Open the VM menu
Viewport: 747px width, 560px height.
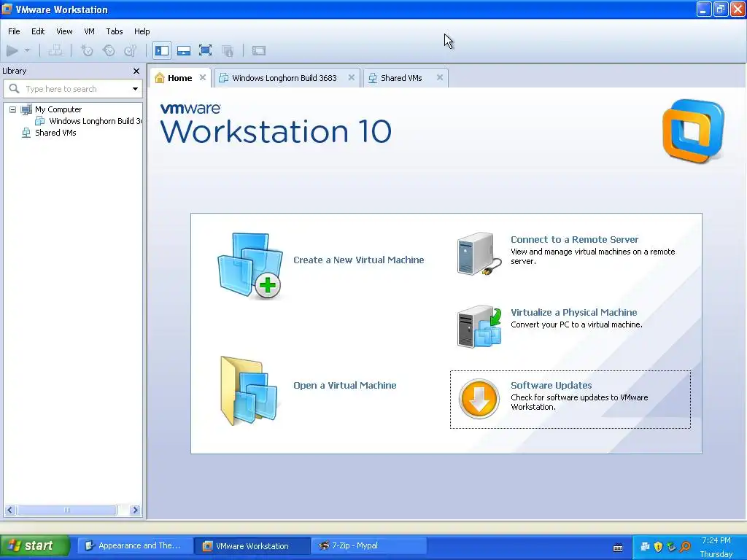click(x=89, y=31)
